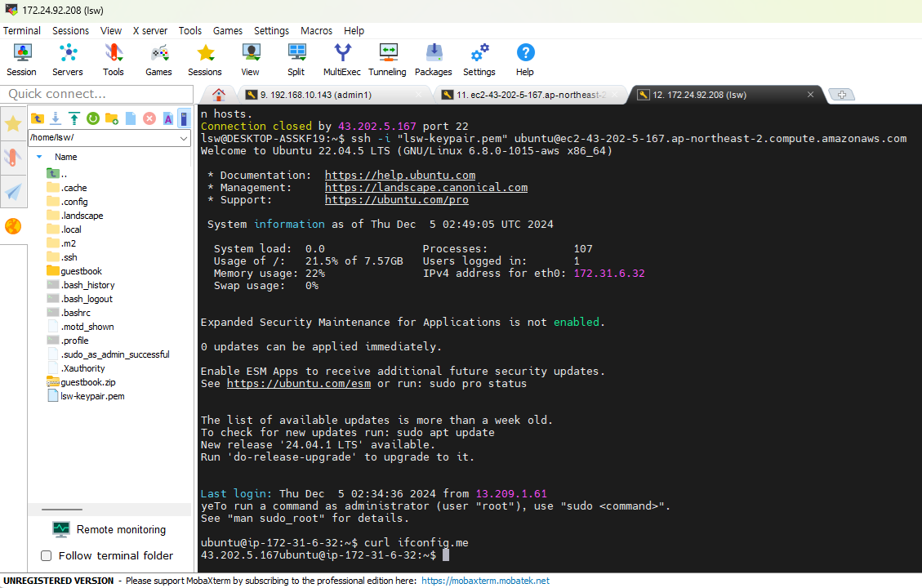Close the 172.24.92.208 (lsw) tab
The image size is (922, 588).
click(x=810, y=95)
